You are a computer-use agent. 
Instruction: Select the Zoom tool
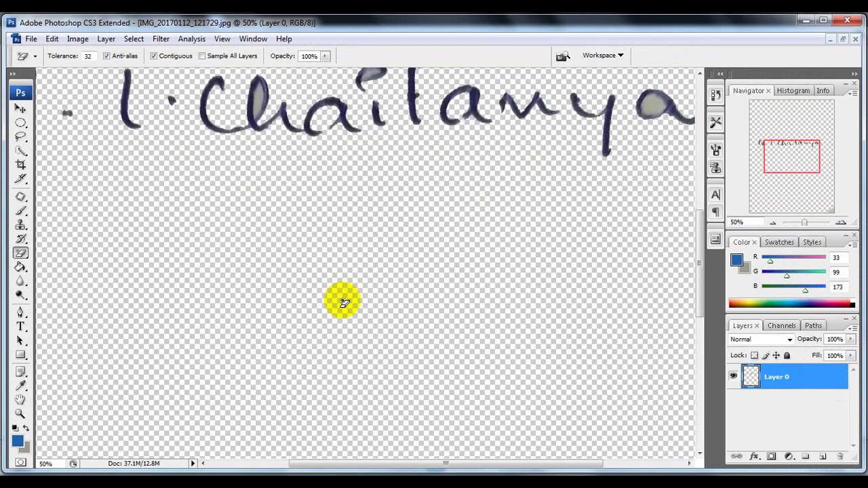pos(20,414)
